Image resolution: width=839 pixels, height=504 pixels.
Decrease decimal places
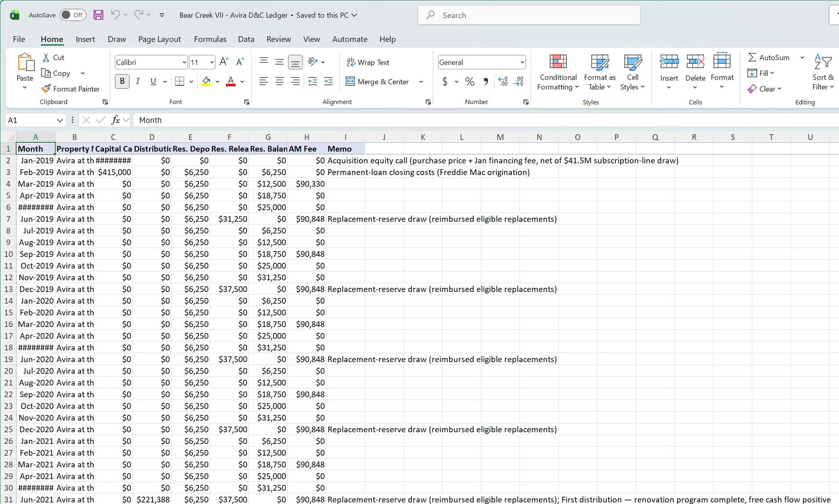(519, 82)
